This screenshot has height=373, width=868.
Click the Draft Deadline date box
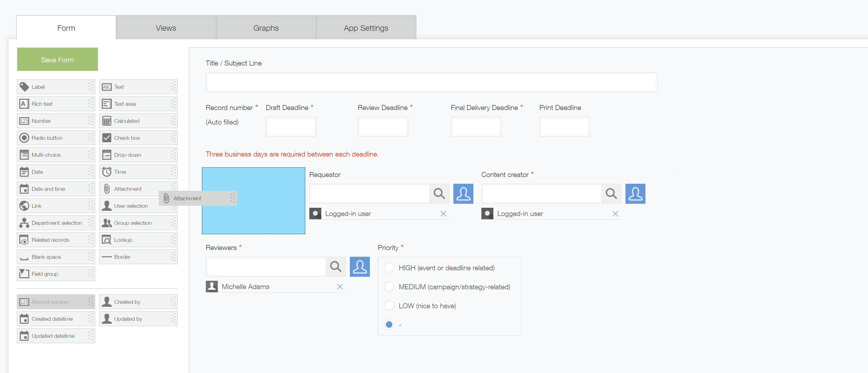290,126
